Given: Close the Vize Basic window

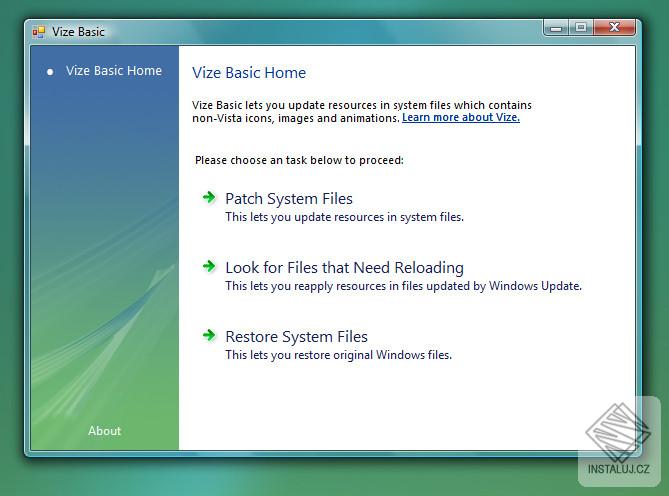Looking at the screenshot, I should click(614, 28).
